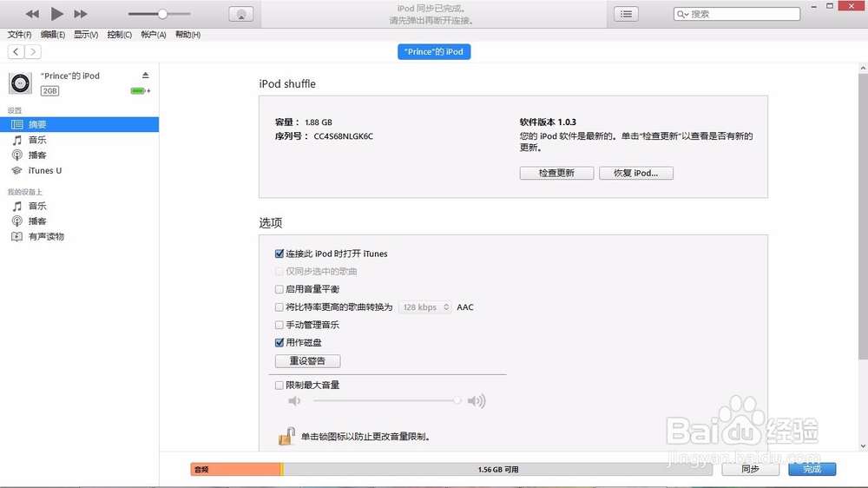Screen dimensions: 868x488
Task: Enable 限制最大音量 checkbox
Action: click(279, 385)
